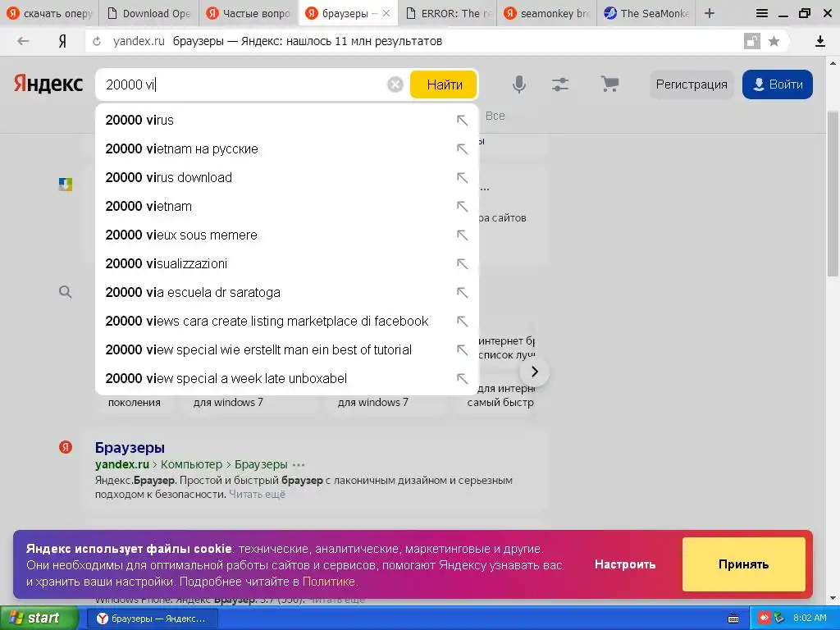Click the keyboard icon in taskbar tray
The height and width of the screenshot is (630, 840).
pyautogui.click(x=733, y=619)
